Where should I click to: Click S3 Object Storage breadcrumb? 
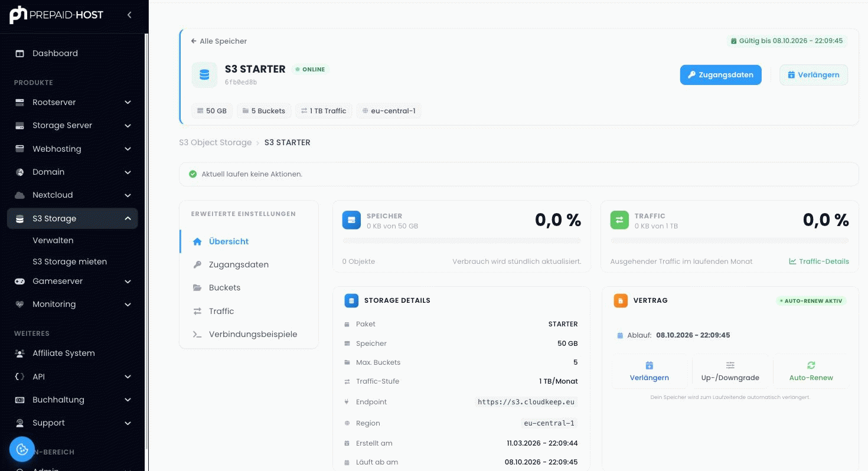[216, 142]
